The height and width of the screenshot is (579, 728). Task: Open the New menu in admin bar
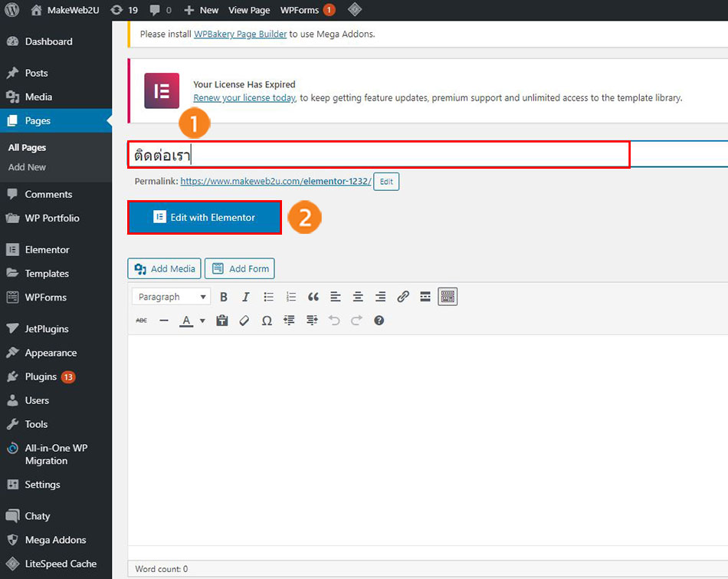[x=202, y=10]
